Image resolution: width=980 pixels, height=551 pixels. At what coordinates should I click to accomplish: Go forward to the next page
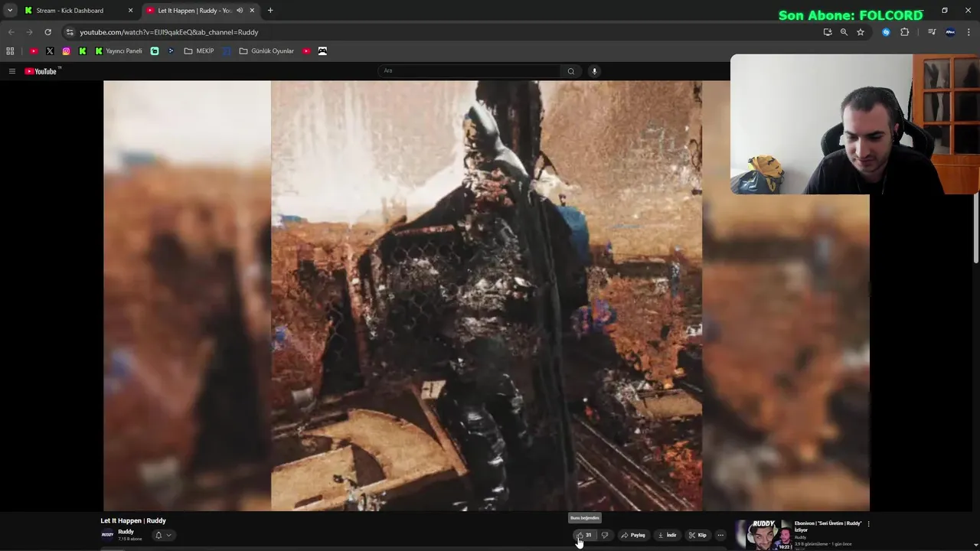tap(29, 32)
